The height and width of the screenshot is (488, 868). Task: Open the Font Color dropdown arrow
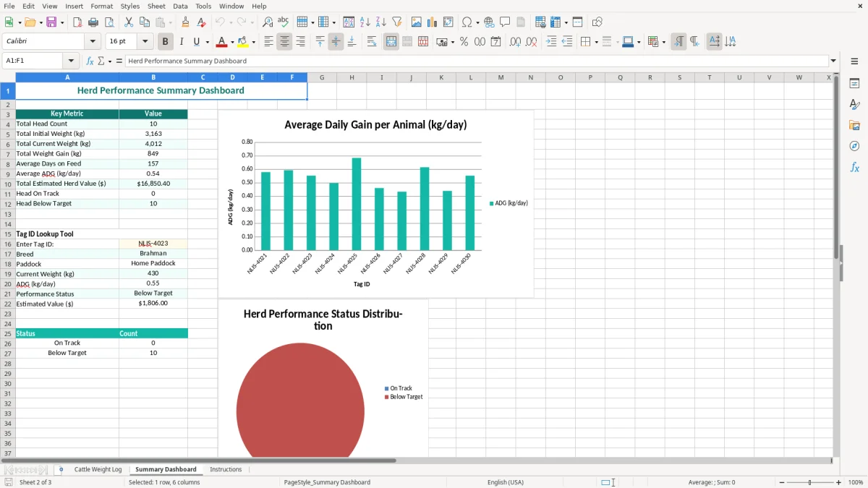tap(232, 42)
